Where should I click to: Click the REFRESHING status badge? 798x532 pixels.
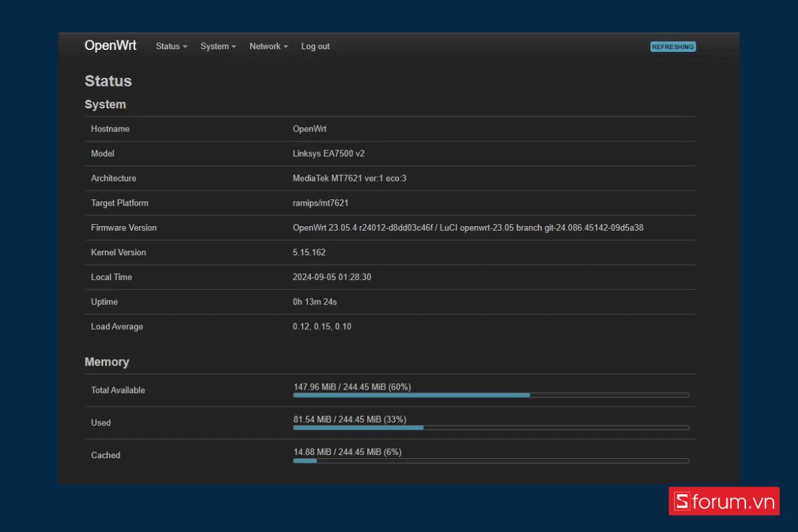coord(673,47)
